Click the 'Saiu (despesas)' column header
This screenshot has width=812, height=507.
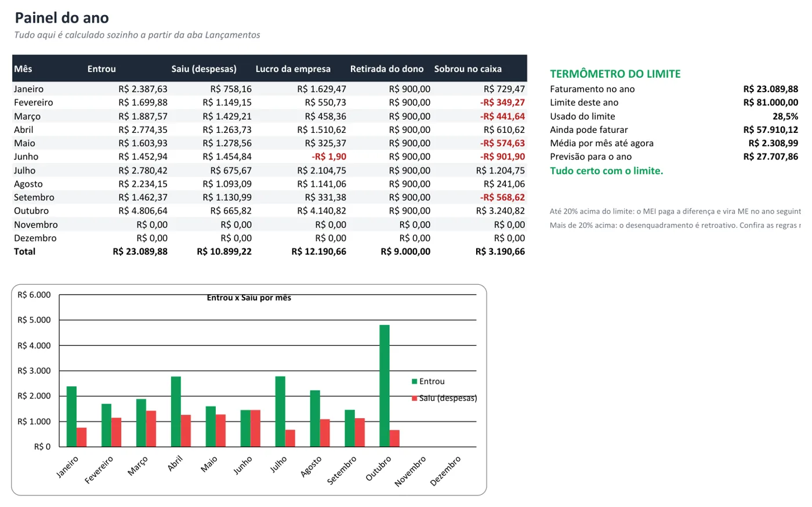coord(204,69)
